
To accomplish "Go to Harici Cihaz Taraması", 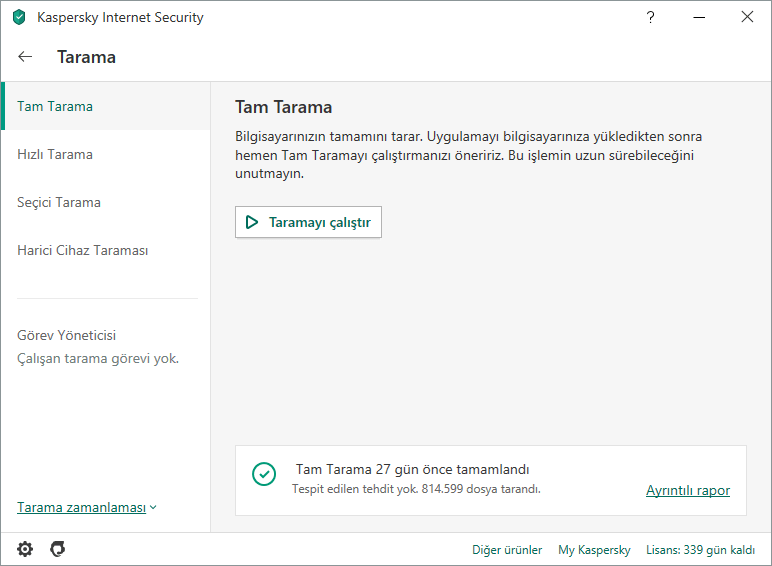I will (x=83, y=250).
